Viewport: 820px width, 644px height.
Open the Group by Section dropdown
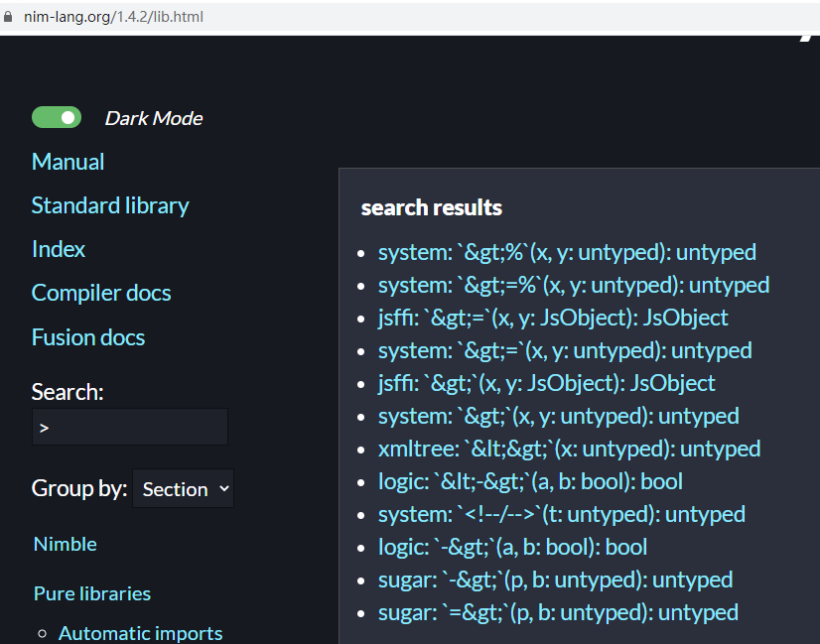pyautogui.click(x=183, y=488)
